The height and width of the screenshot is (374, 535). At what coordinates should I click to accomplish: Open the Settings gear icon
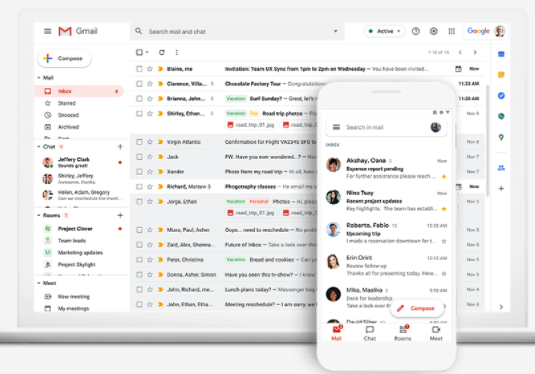tap(433, 31)
